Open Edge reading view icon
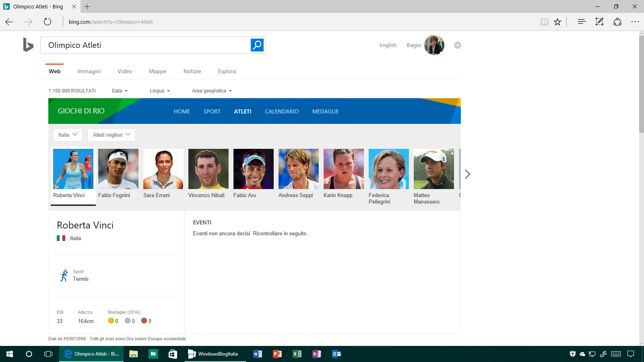This screenshot has width=644, height=362. pyautogui.click(x=545, y=22)
